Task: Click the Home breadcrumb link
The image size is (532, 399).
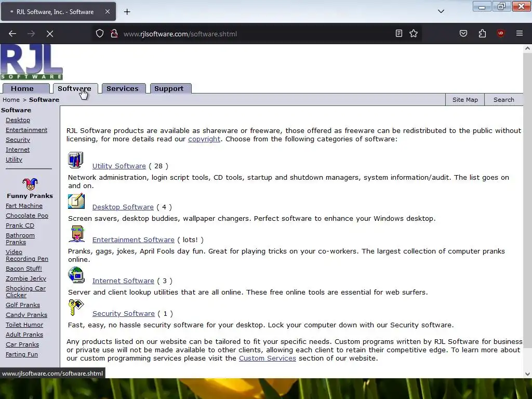Action: 11,100
